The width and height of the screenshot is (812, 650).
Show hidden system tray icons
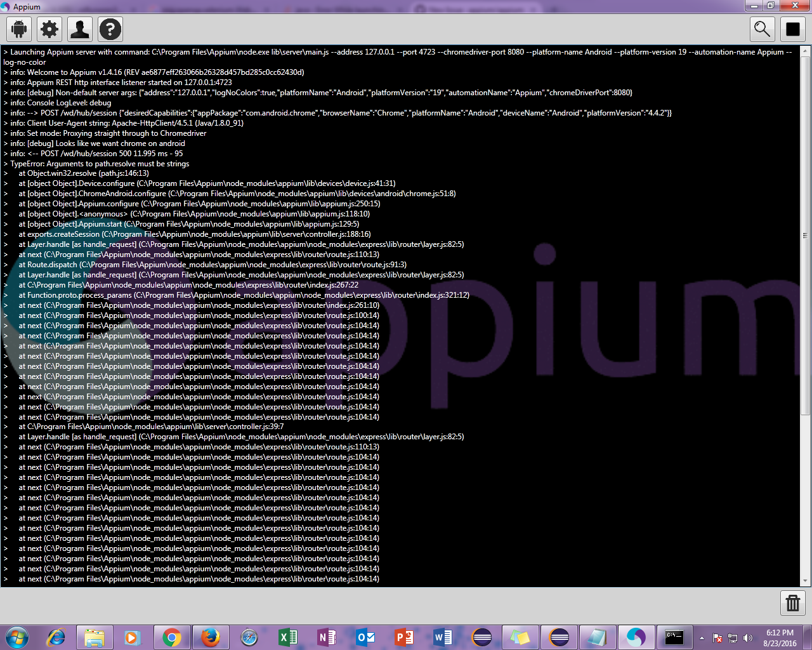[702, 638]
